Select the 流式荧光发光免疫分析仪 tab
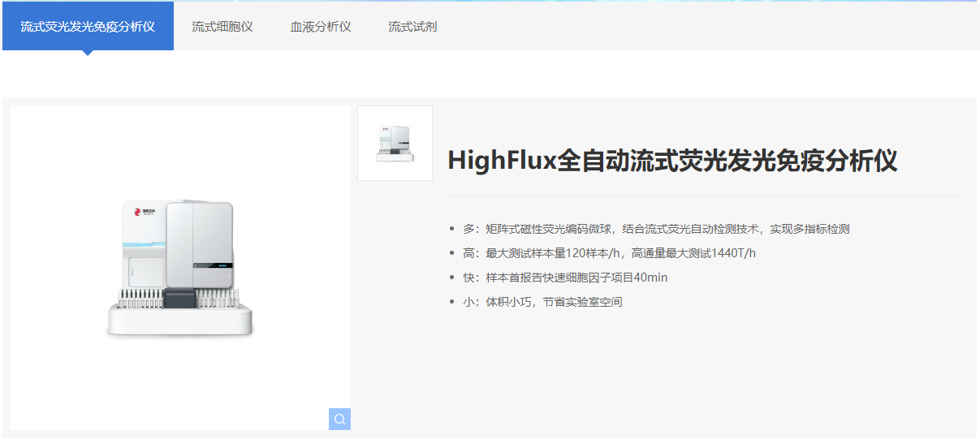 click(88, 26)
